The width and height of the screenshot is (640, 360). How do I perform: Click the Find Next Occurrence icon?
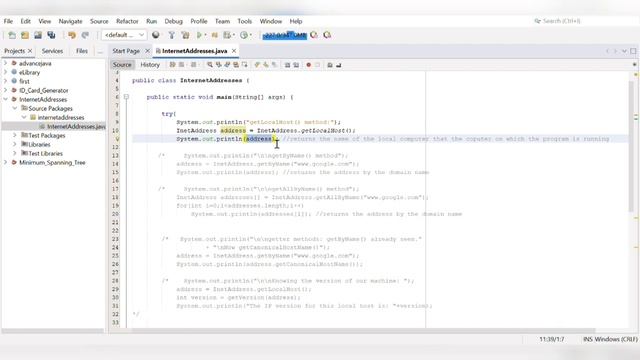(227, 64)
